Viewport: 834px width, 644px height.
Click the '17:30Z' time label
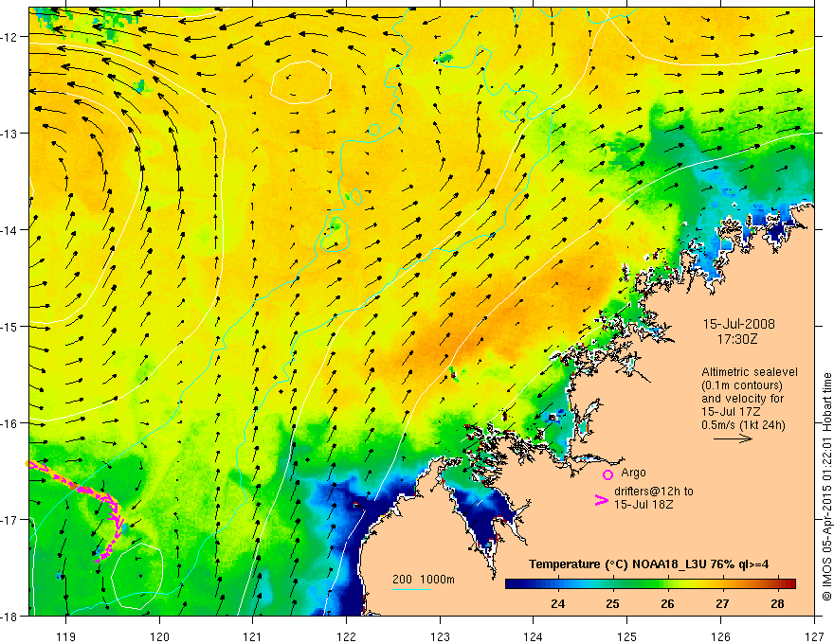(736, 338)
